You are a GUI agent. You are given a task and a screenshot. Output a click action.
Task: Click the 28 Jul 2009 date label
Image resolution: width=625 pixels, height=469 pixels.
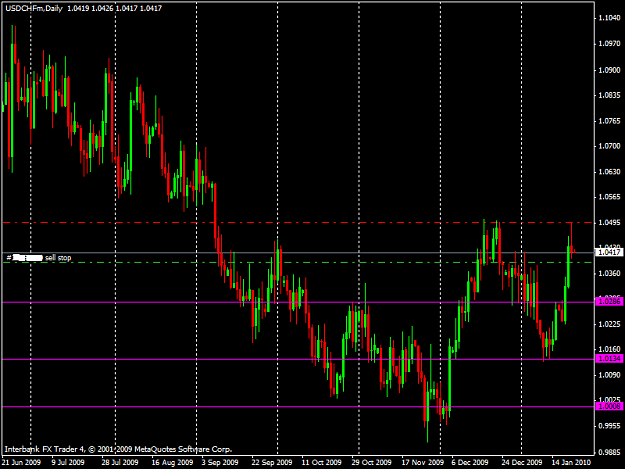(x=120, y=462)
